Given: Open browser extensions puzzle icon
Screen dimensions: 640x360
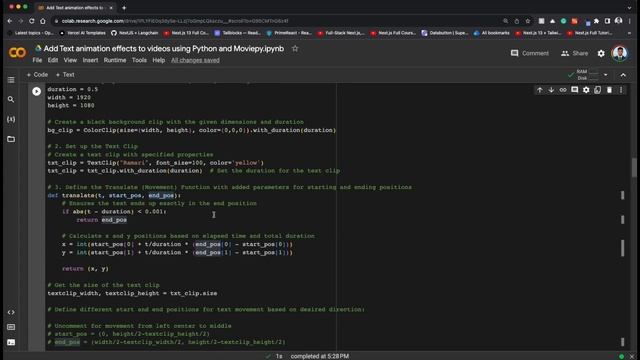Looking at the screenshot, I should [x=596, y=21].
